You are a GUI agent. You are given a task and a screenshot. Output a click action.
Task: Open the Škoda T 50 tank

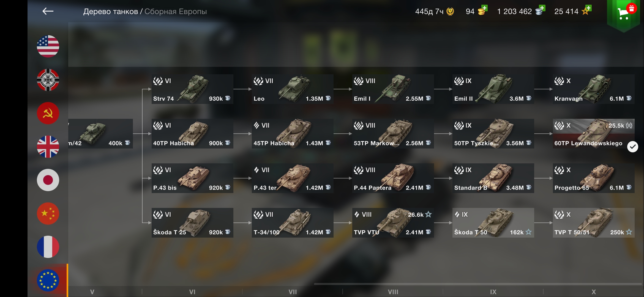point(493,223)
